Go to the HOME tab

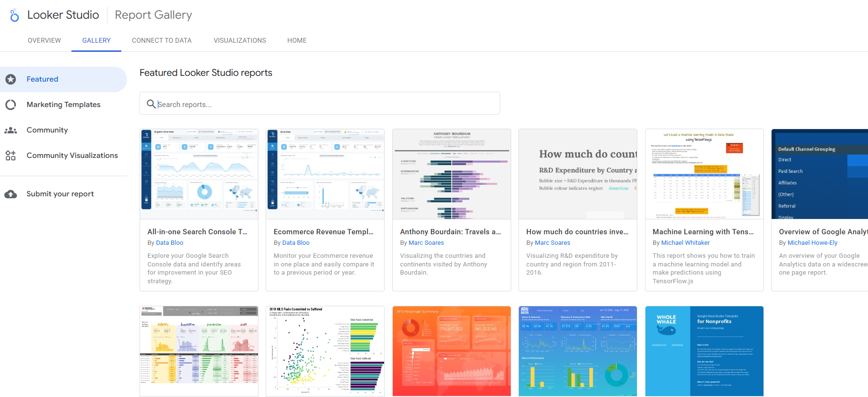point(297,40)
